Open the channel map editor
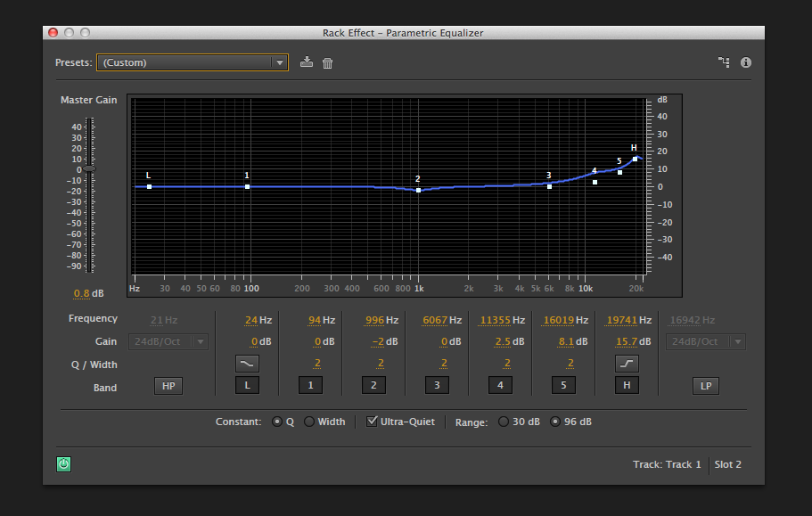Image resolution: width=812 pixels, height=516 pixels. (x=725, y=62)
